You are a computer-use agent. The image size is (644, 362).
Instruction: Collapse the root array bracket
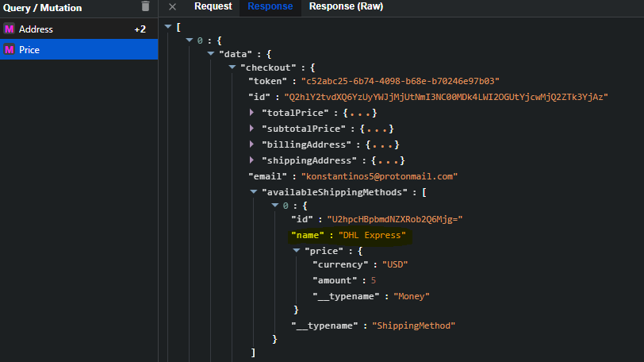click(167, 27)
